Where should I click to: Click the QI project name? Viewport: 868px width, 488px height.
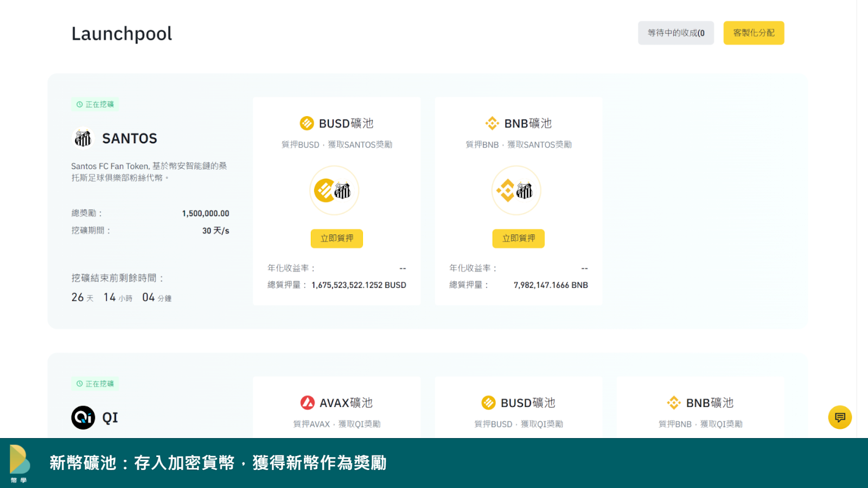click(110, 417)
